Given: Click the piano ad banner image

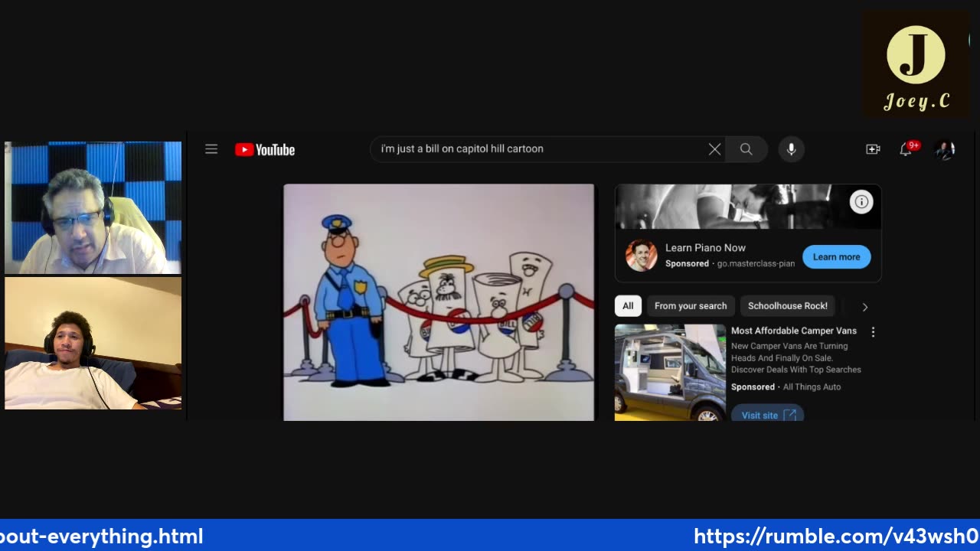Looking at the screenshot, I should pos(748,207).
